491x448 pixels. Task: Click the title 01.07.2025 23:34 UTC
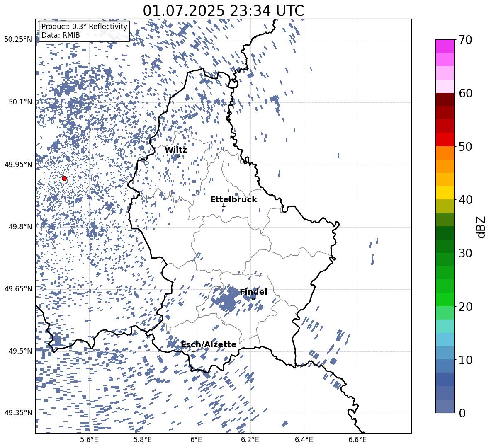tap(223, 11)
